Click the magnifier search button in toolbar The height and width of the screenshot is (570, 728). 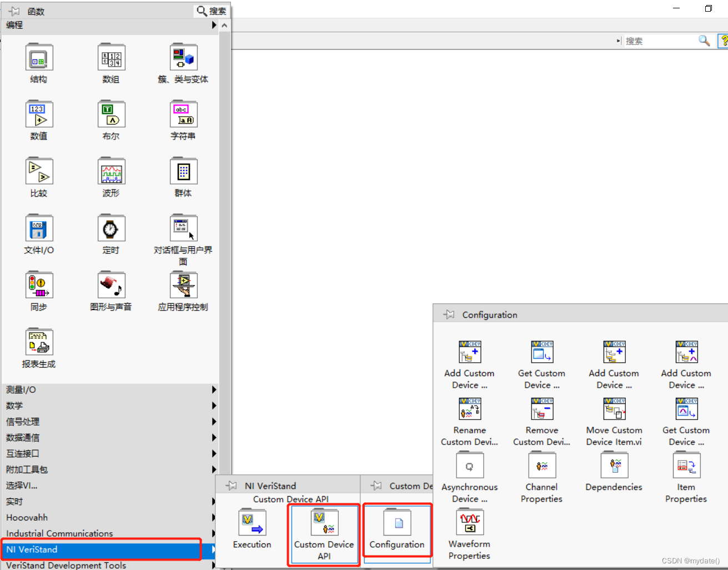click(x=704, y=41)
